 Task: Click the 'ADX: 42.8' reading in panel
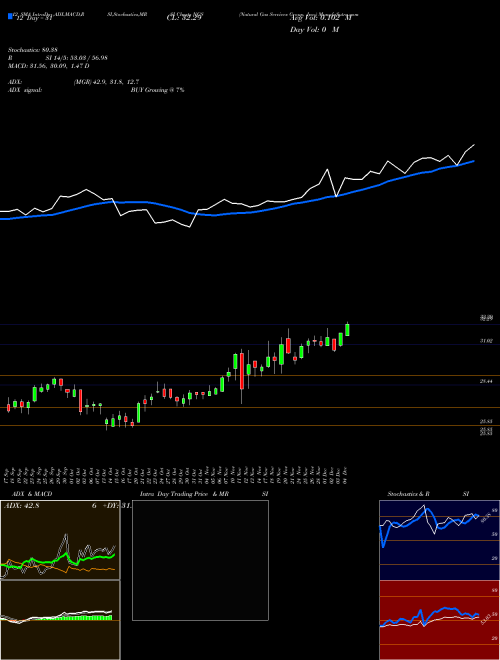click(21, 506)
